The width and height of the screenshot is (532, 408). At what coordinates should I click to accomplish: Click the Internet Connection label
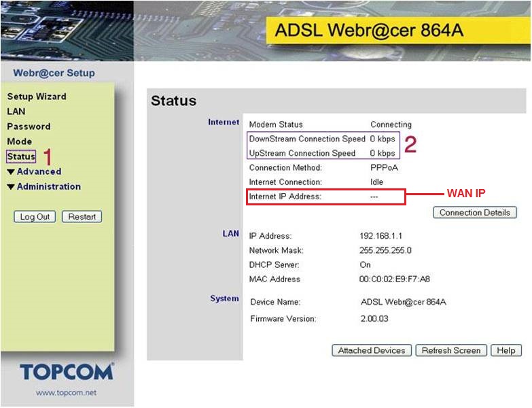285,182
